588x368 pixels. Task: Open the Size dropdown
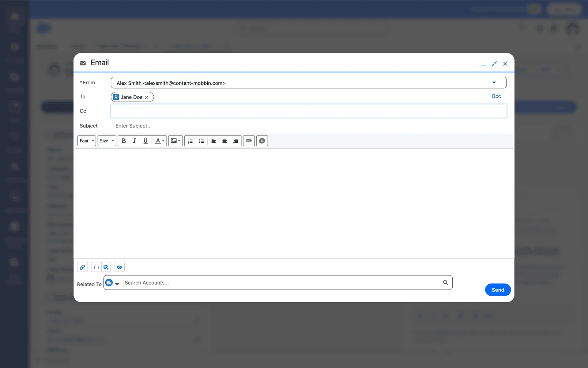click(107, 141)
